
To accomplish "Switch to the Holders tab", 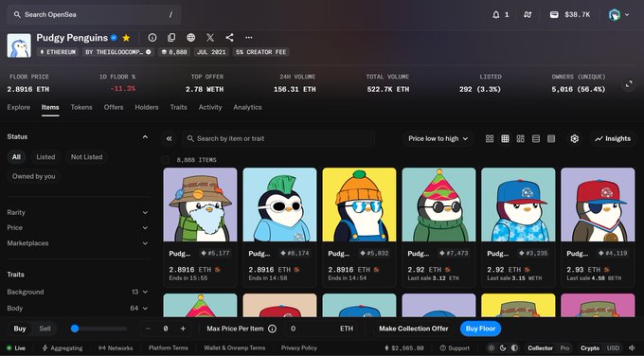I will [147, 107].
